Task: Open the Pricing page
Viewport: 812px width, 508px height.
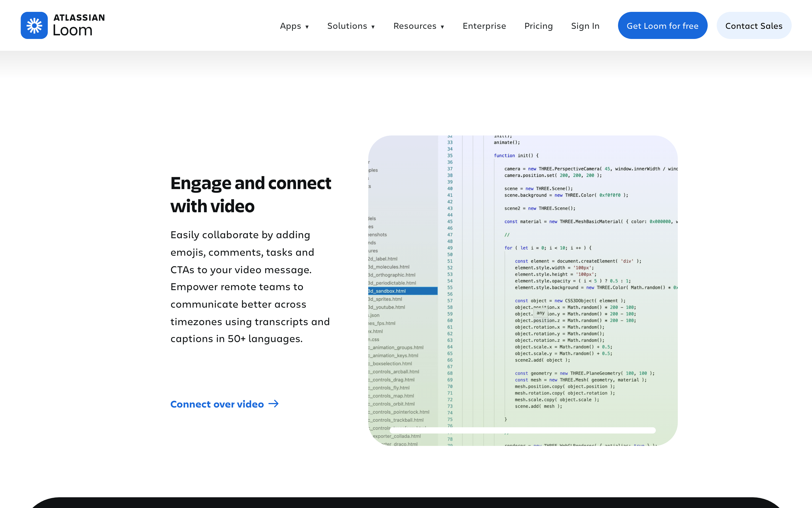Action: [539, 26]
